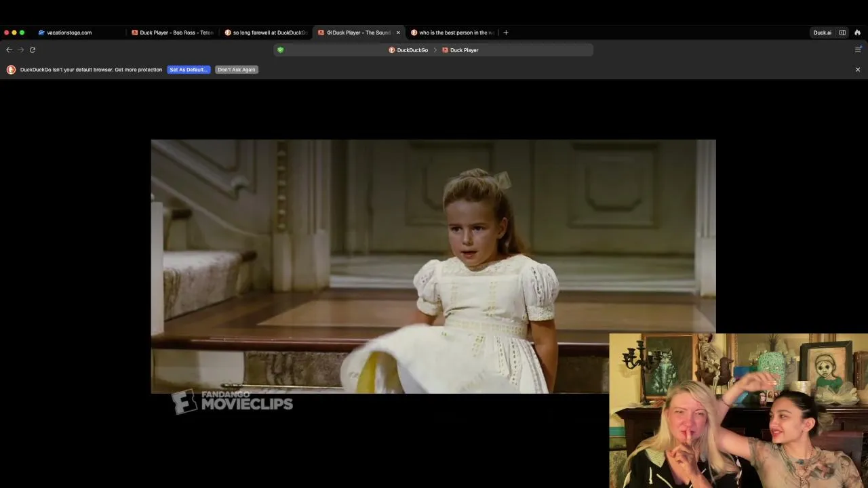Screen dimensions: 868x488
Task: Click the default browser warning text
Action: pos(92,69)
